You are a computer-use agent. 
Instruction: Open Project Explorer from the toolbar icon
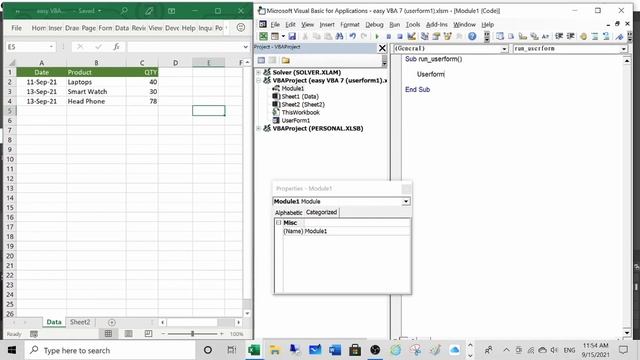(x=424, y=36)
